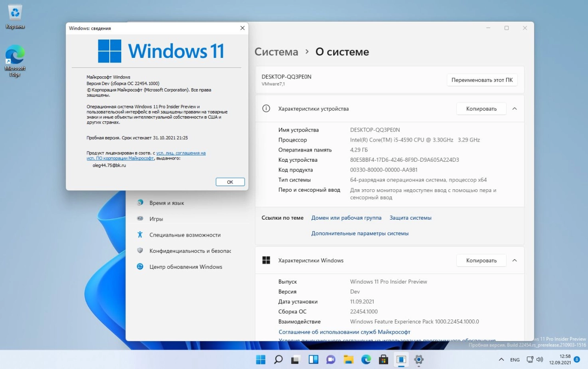Click the accessibility figure icon
The image size is (588, 369).
point(140,235)
